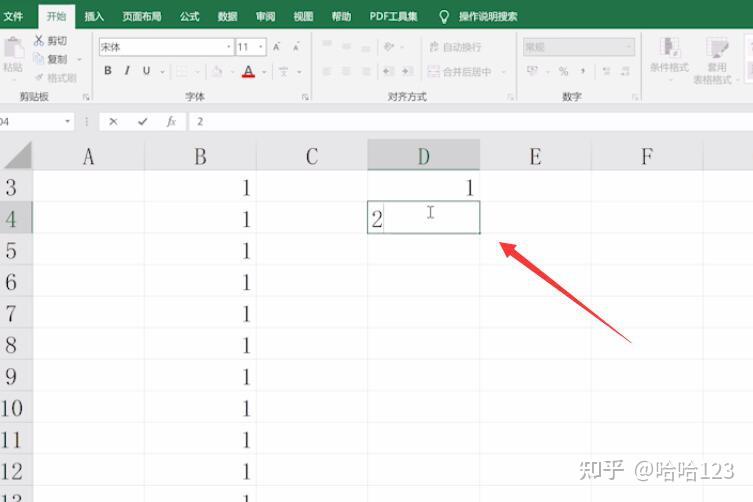Switch to the Help (帮助) tab
Image resolution: width=753 pixels, height=502 pixels.
(x=341, y=17)
